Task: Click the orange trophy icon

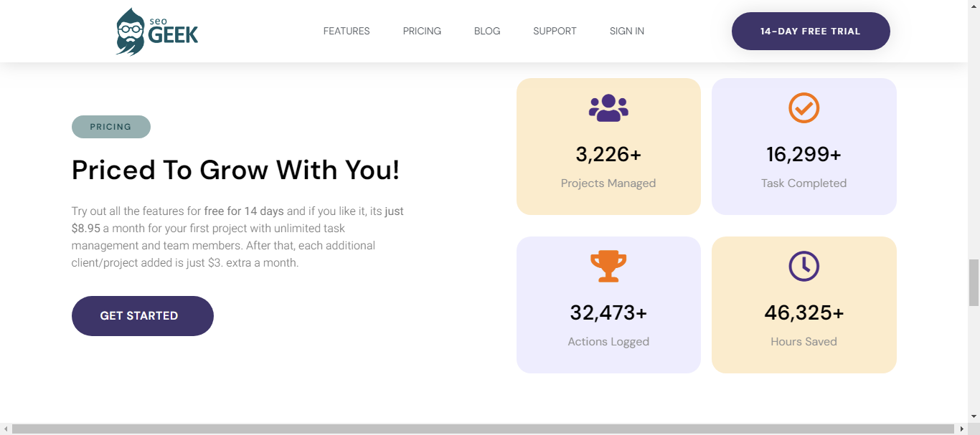Action: [x=608, y=266]
